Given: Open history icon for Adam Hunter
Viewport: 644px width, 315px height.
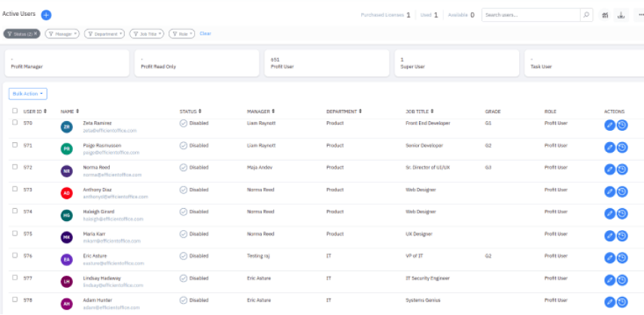Looking at the screenshot, I should pyautogui.click(x=622, y=302).
